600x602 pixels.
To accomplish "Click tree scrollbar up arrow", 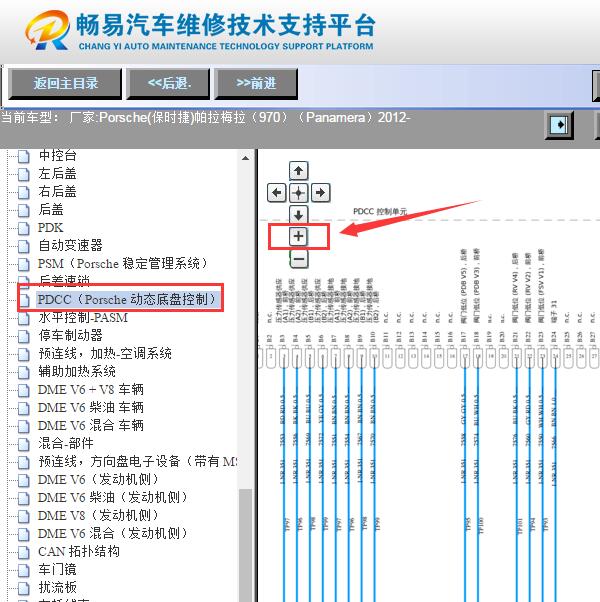I will [x=246, y=158].
